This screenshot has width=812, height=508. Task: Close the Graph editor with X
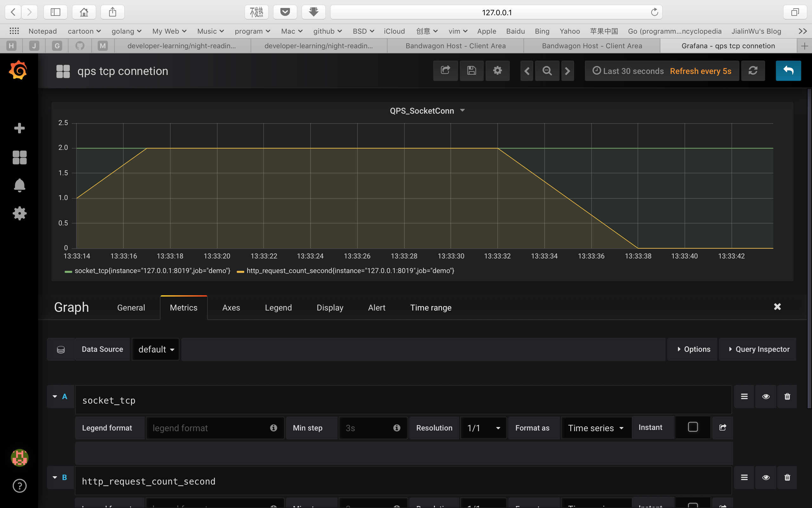pyautogui.click(x=777, y=306)
